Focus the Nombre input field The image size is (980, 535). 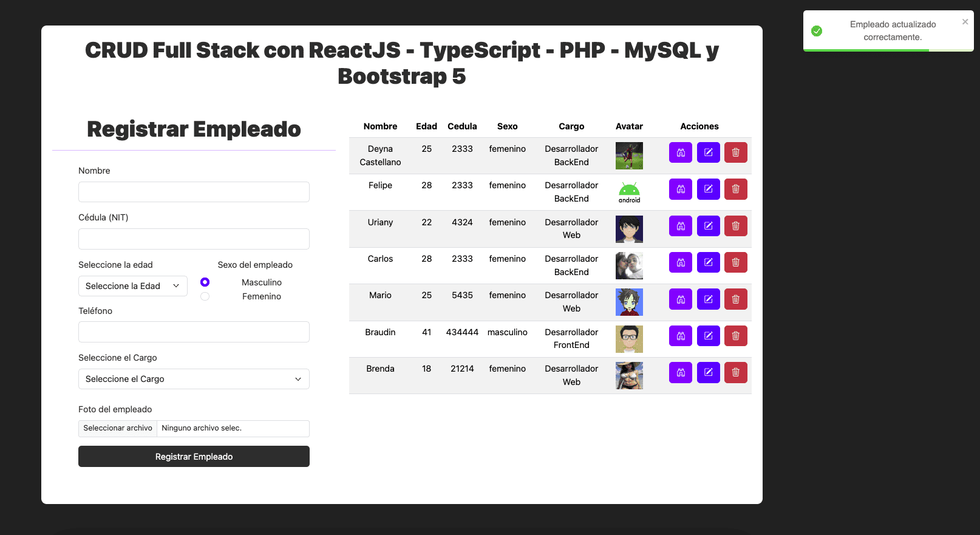pos(194,192)
